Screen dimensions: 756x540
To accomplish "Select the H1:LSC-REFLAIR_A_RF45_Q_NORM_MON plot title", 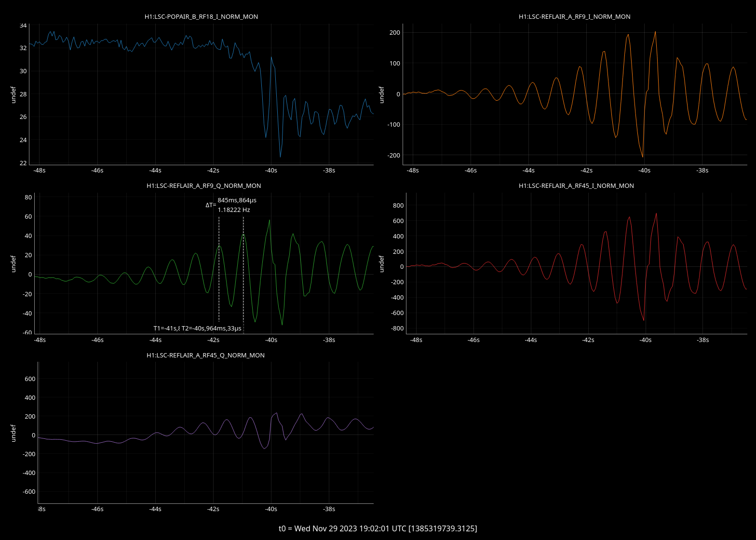I will pyautogui.click(x=205, y=355).
